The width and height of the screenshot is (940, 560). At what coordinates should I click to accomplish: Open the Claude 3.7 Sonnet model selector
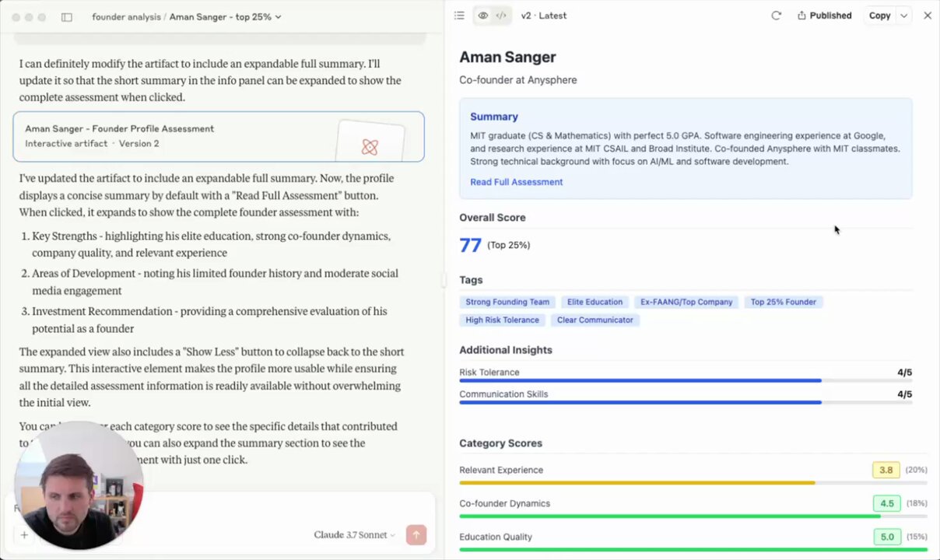point(354,535)
